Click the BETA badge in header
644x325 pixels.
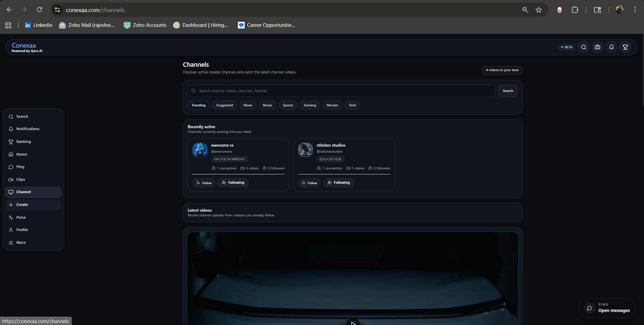coord(567,47)
